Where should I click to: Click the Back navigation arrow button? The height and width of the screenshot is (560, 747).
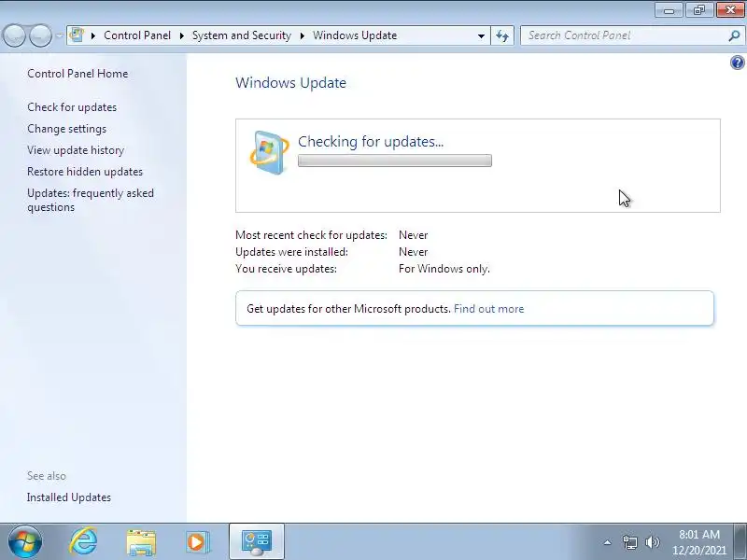[x=14, y=35]
